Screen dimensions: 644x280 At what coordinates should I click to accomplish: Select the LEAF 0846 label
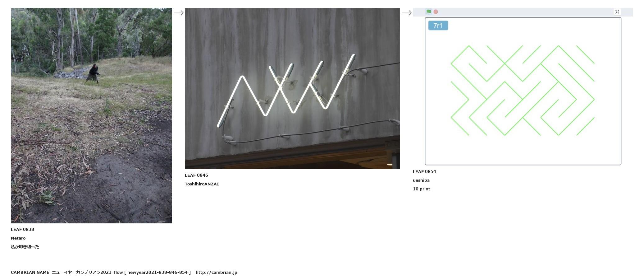(x=196, y=175)
